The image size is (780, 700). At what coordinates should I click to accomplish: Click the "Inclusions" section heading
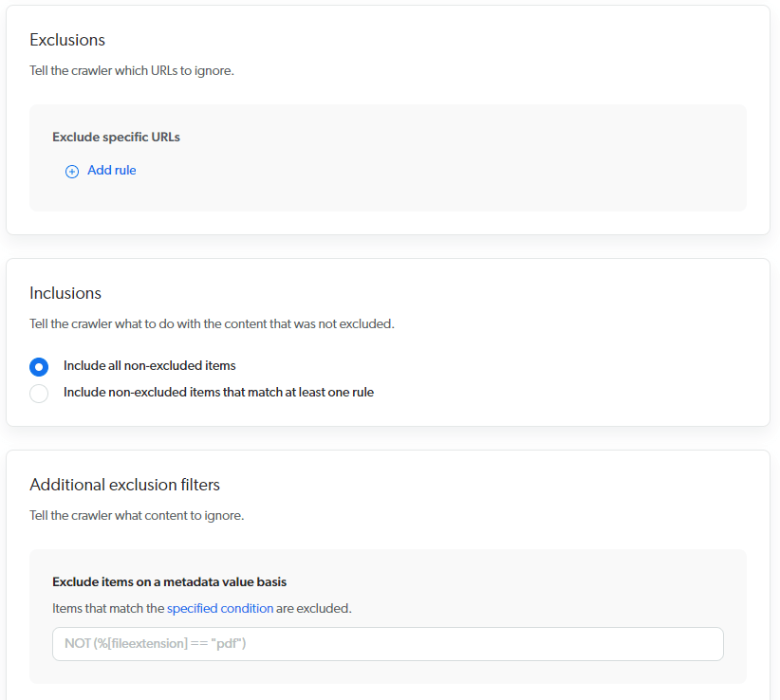pos(65,293)
